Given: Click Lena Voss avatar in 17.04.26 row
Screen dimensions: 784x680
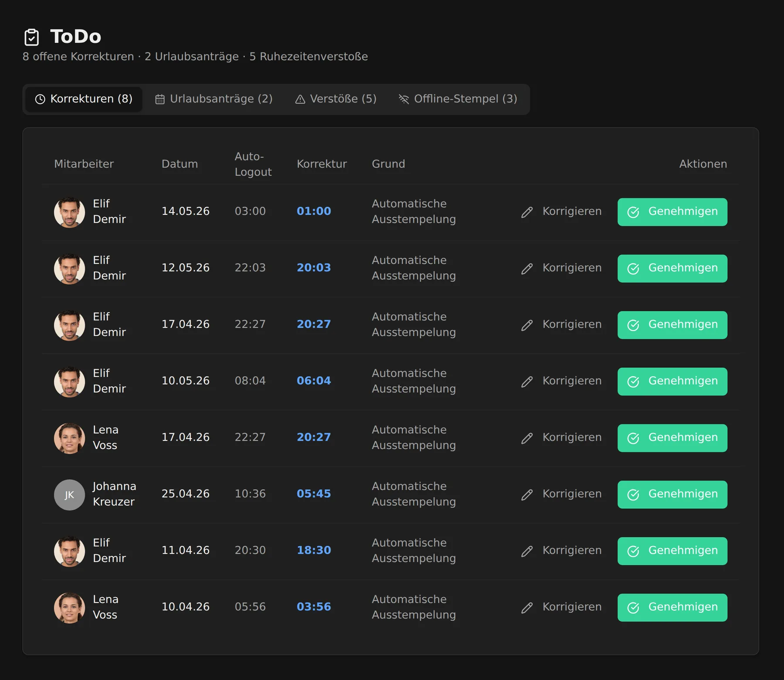Looking at the screenshot, I should [x=69, y=438].
